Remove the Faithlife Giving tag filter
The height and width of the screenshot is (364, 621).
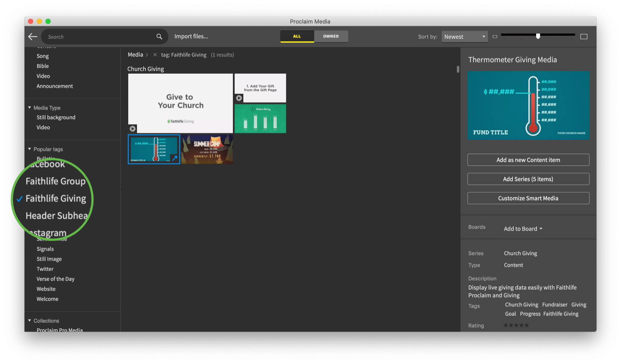155,55
